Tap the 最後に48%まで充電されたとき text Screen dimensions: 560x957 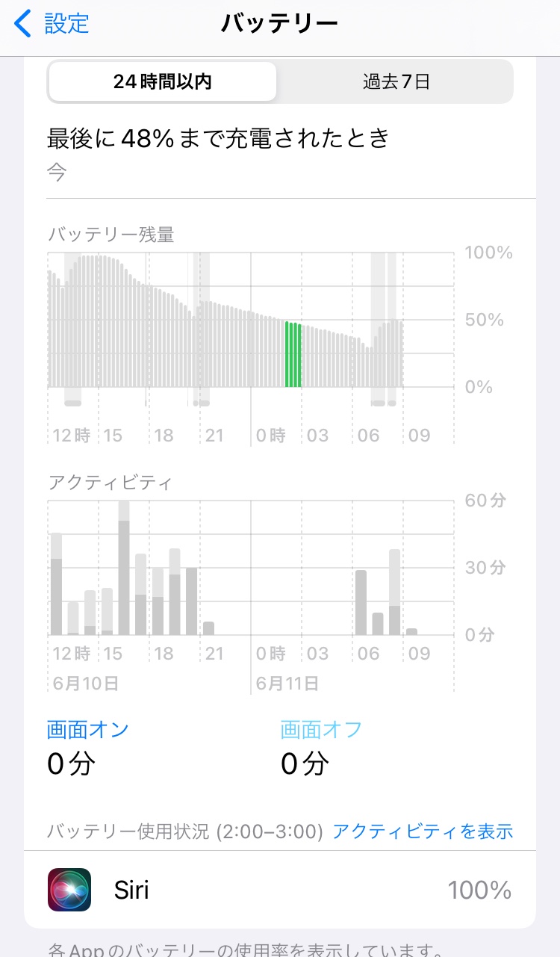[219, 138]
